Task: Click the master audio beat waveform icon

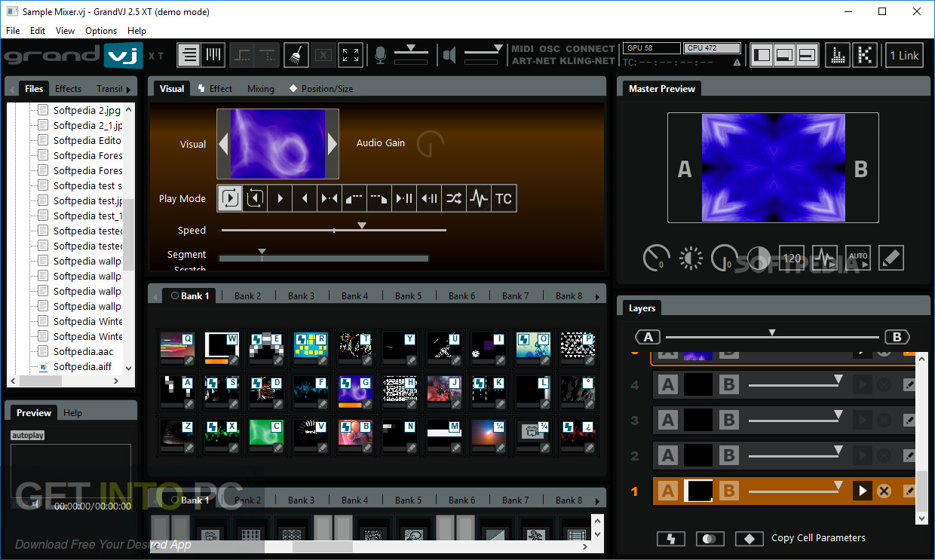Action: (x=825, y=258)
